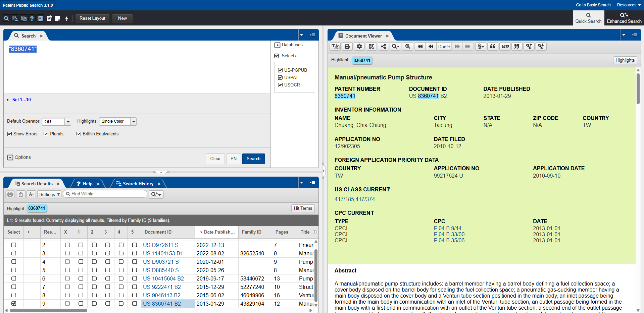The height and width of the screenshot is (313, 644).
Task: Click the new note with asterisk icon
Action: (x=49, y=18)
